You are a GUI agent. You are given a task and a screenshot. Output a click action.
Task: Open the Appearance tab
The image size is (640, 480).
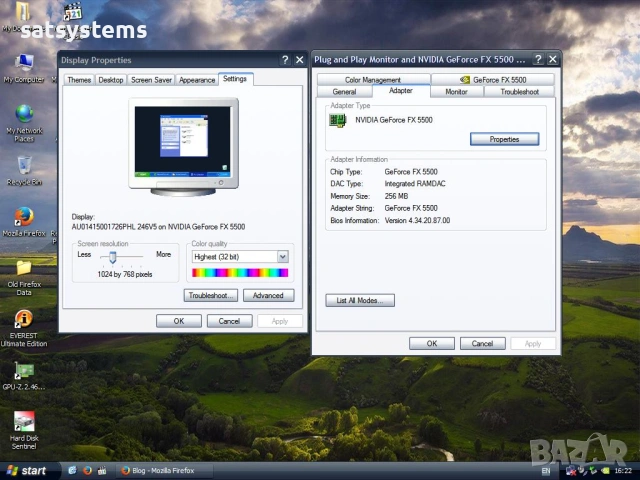tap(197, 80)
